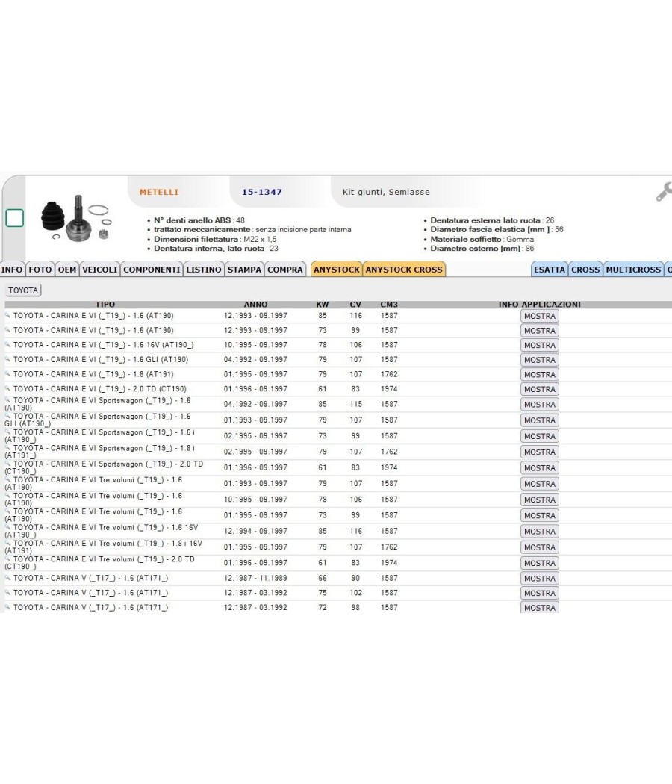Open the joint kit product thumbnail
The height and width of the screenshot is (784, 672).
(x=76, y=220)
